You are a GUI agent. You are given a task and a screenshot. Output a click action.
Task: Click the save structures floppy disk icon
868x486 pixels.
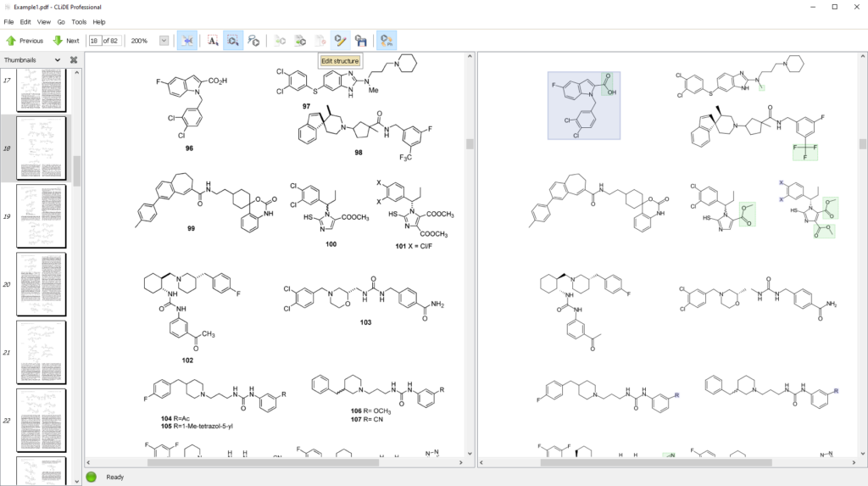pyautogui.click(x=360, y=40)
